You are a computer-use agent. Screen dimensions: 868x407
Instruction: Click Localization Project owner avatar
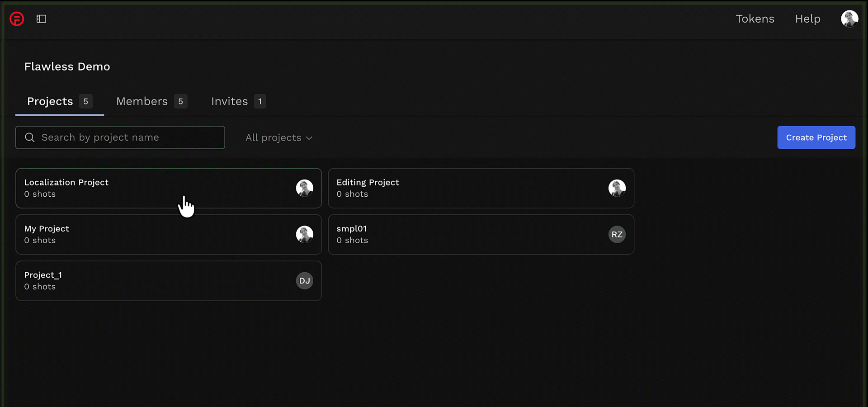click(305, 188)
